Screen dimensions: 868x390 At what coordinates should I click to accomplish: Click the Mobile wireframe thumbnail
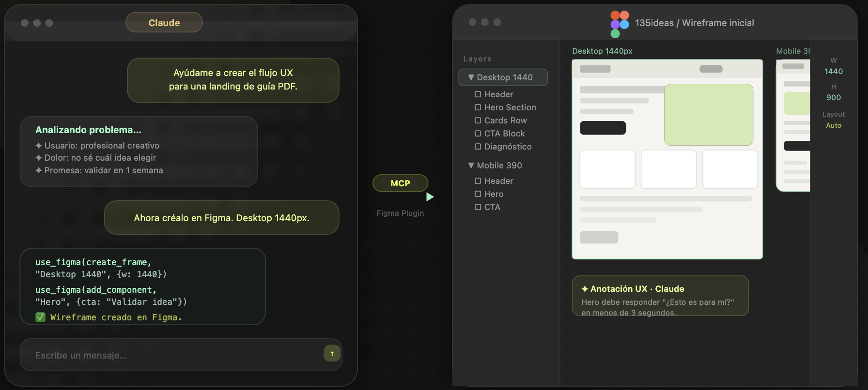793,125
